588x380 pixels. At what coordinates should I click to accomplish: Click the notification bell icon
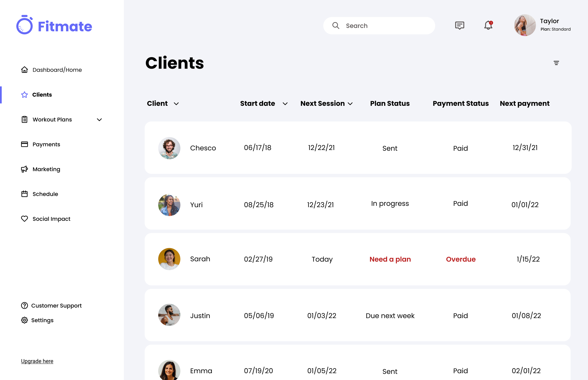point(488,25)
